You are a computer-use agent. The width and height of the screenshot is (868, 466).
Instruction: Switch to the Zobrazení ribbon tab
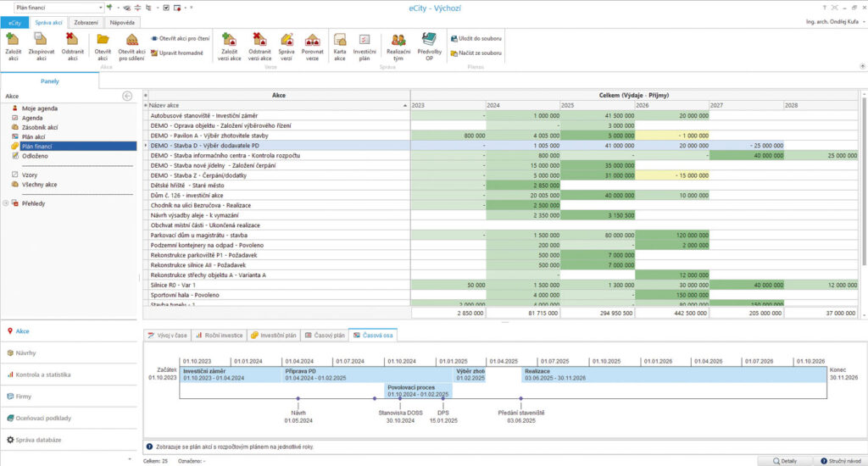tap(86, 23)
